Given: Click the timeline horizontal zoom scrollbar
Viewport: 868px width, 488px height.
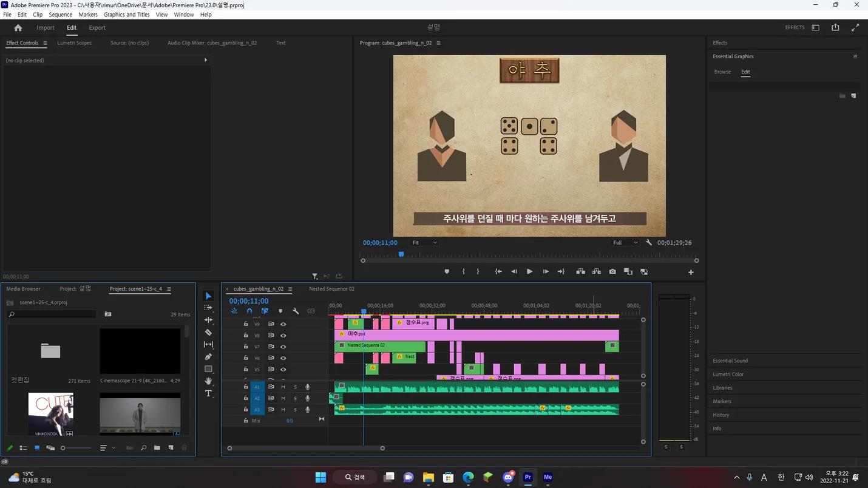Looking at the screenshot, I should coord(306,448).
